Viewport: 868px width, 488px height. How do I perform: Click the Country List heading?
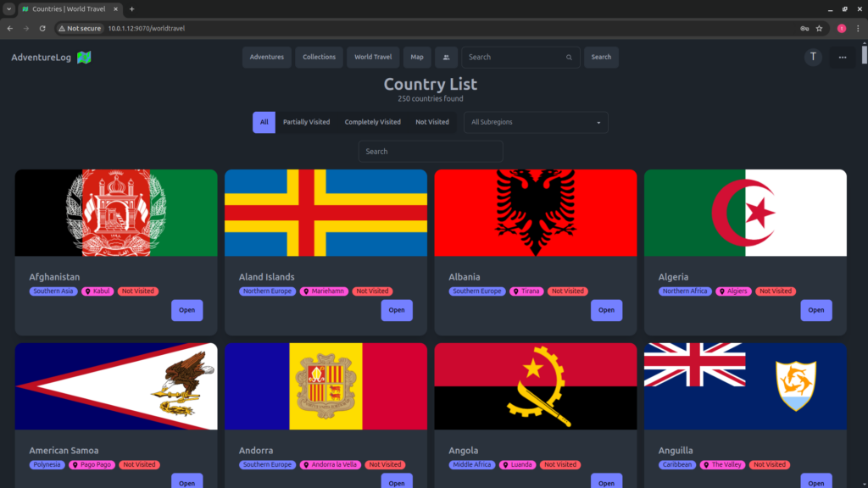(x=431, y=84)
